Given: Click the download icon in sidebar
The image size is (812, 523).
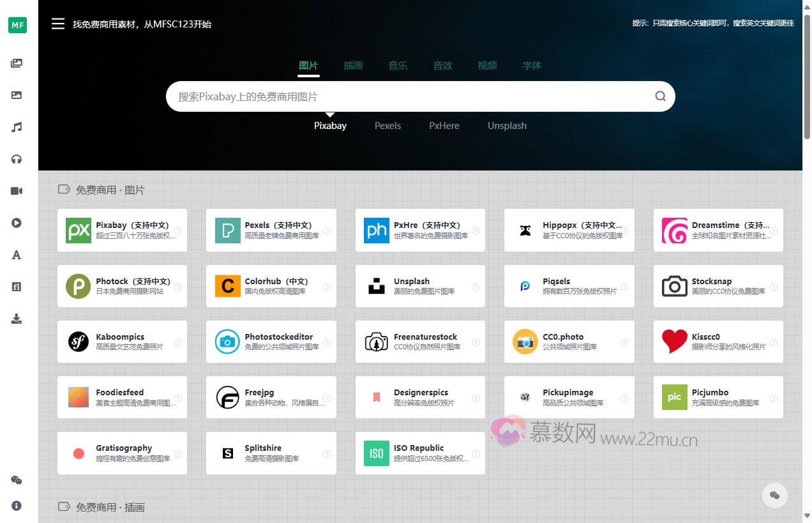Looking at the screenshot, I should (x=17, y=319).
